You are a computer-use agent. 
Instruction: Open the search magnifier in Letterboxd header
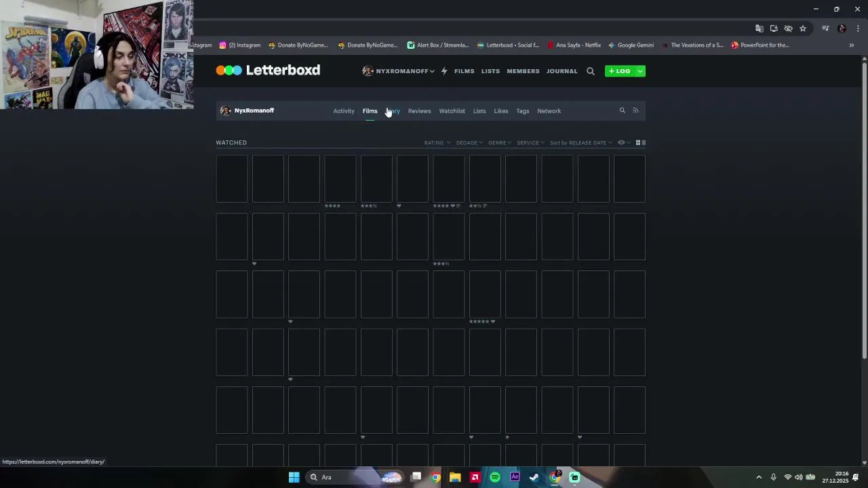point(591,71)
